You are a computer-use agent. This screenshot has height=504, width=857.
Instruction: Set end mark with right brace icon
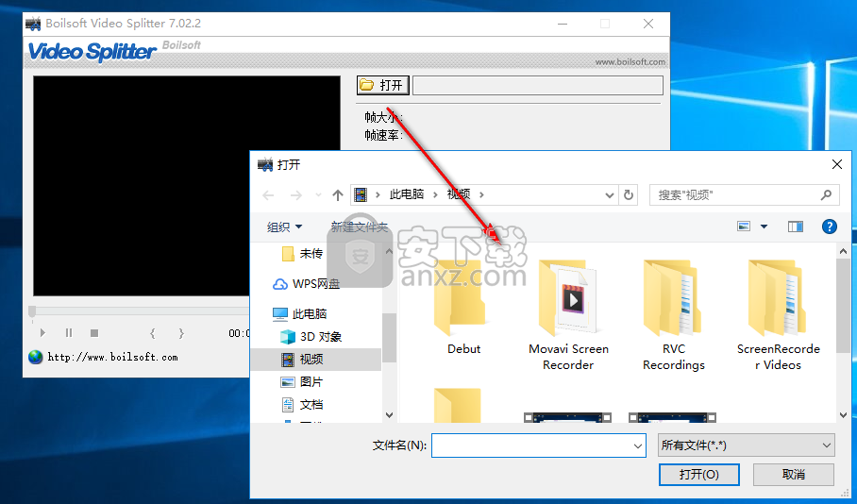[x=181, y=333]
